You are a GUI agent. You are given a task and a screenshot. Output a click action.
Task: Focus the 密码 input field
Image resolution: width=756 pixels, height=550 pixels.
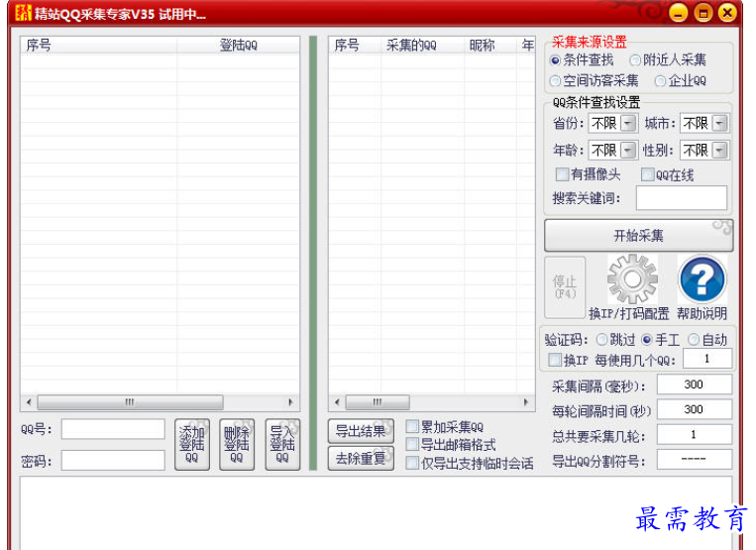(113, 461)
